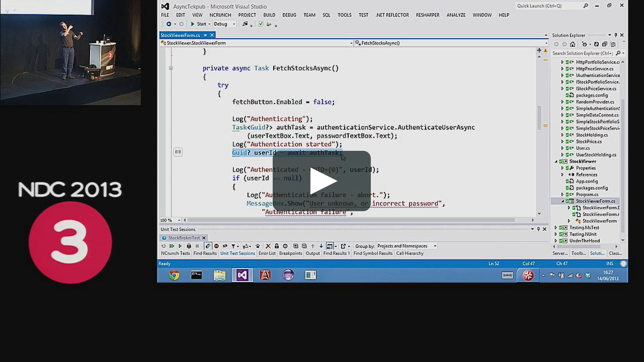Click the up arrow previous icon
Viewport: 644px width, 362px height.
pos(312,246)
